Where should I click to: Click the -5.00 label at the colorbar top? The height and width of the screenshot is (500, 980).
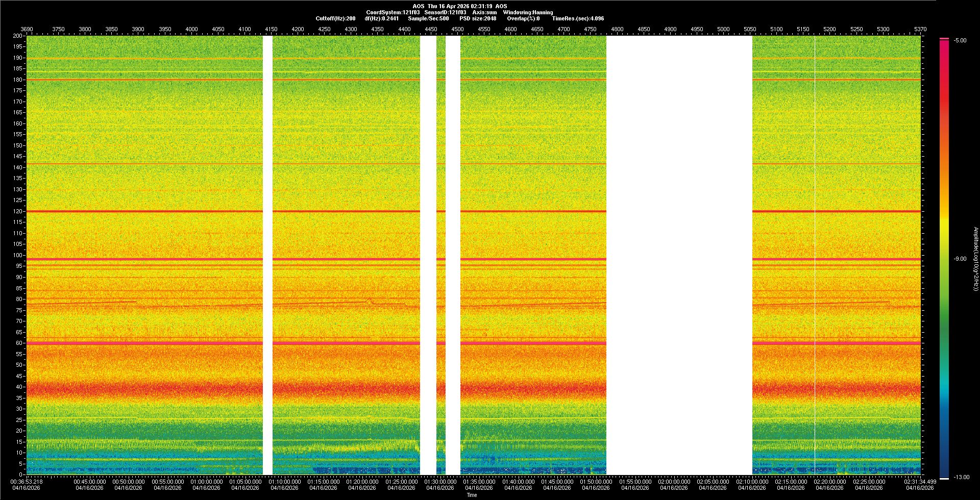pos(960,41)
